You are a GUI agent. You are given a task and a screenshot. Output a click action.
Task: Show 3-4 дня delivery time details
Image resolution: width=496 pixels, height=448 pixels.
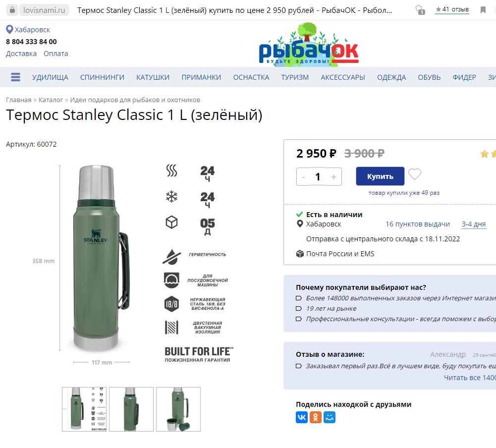(x=473, y=224)
